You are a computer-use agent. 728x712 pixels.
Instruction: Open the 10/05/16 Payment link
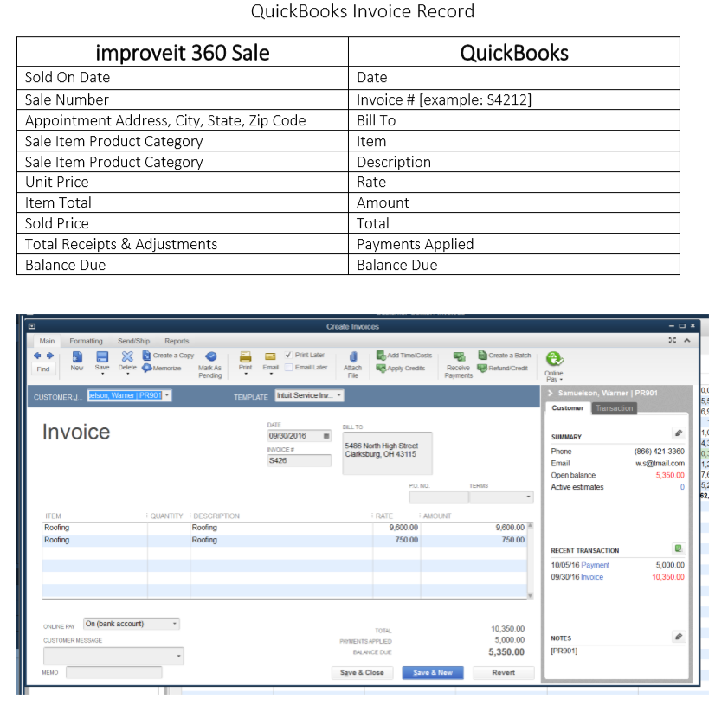point(595,565)
